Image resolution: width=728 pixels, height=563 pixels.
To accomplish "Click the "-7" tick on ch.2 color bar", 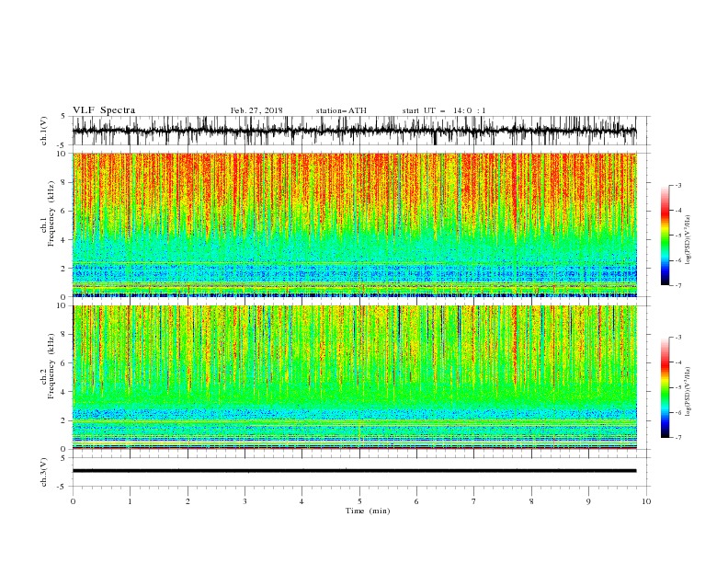I will point(677,437).
